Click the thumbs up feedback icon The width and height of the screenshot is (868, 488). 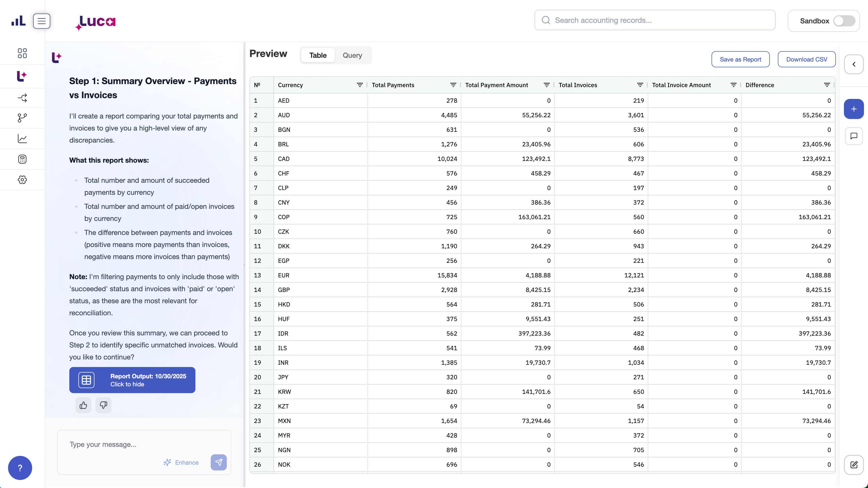[83, 405]
